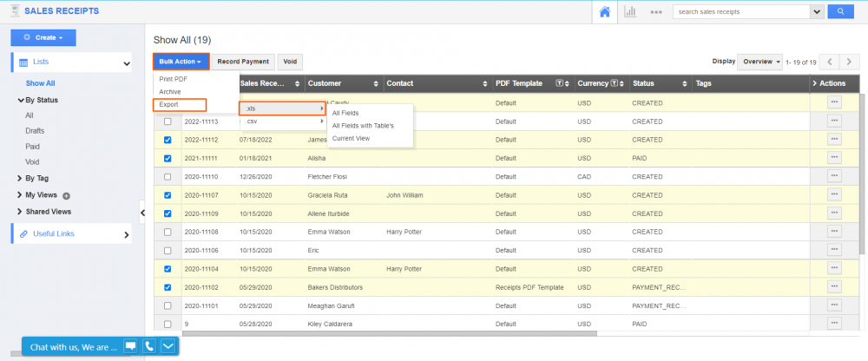Click the blue search magnifier button
868x361 pixels.
coord(840,12)
